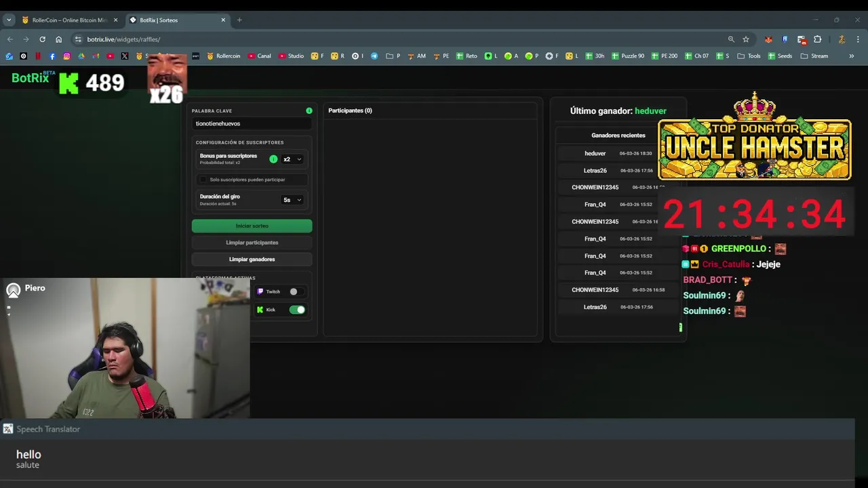Click the Piero webcam feed
Viewport: 868px width, 488px height.
[x=125, y=348]
